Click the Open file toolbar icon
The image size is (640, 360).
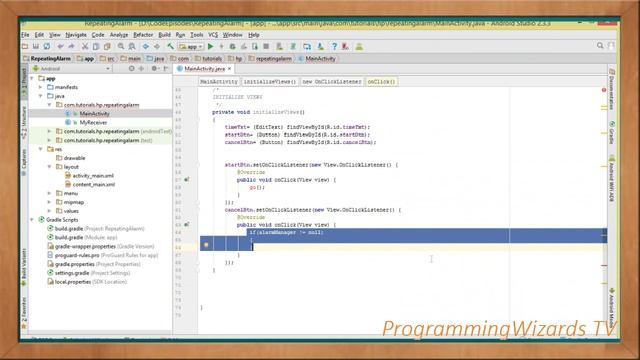tap(25, 47)
